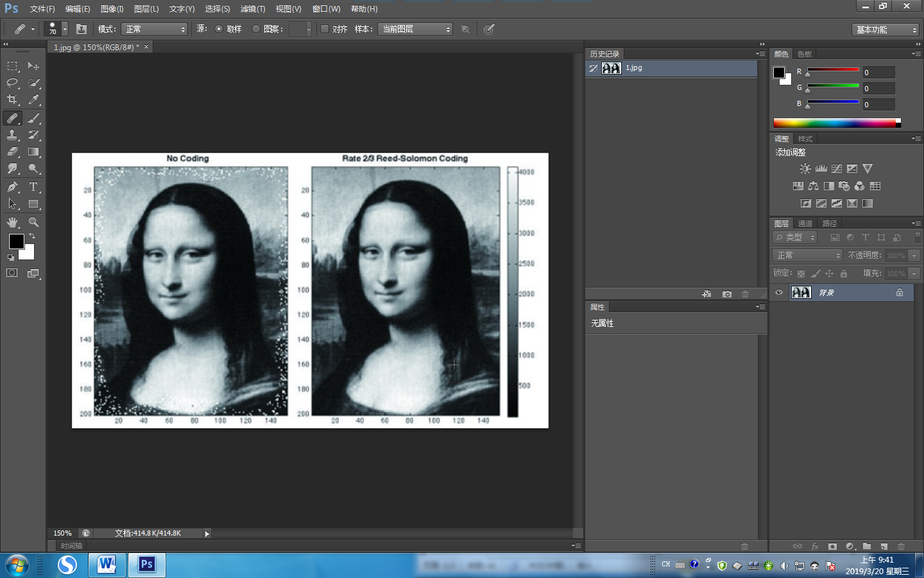Open the 文件(F) menu
The height and width of the screenshot is (578, 924).
[42, 9]
